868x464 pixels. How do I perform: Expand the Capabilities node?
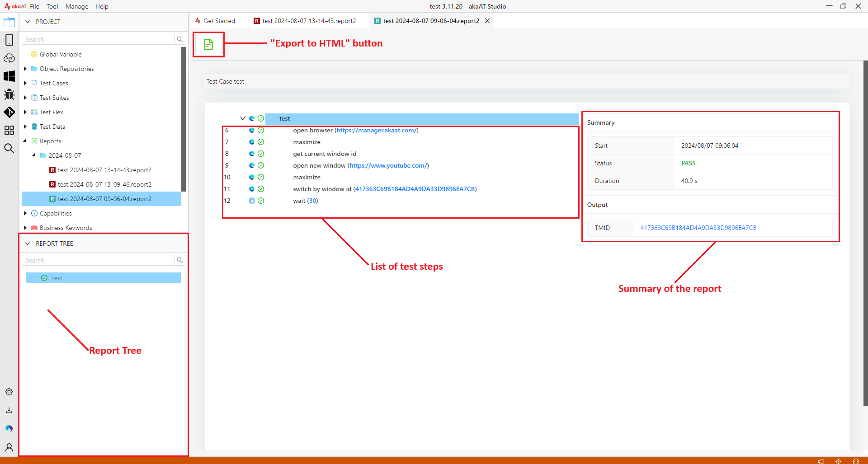pyautogui.click(x=25, y=213)
